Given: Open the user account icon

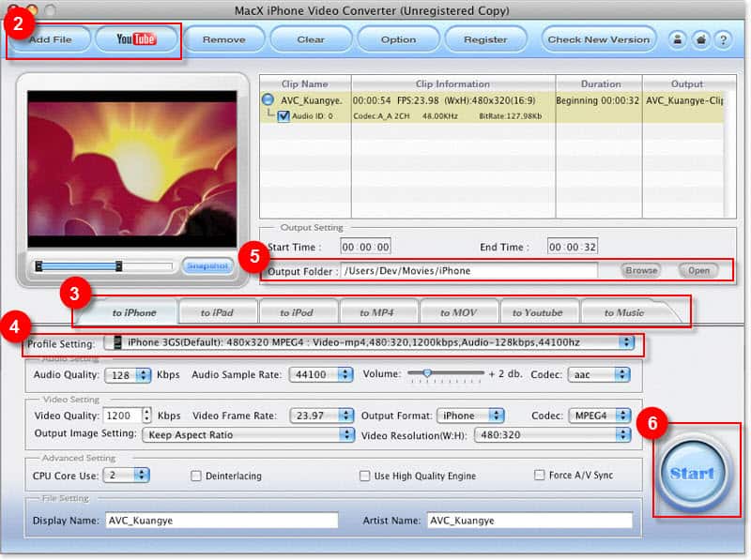Looking at the screenshot, I should click(x=677, y=39).
